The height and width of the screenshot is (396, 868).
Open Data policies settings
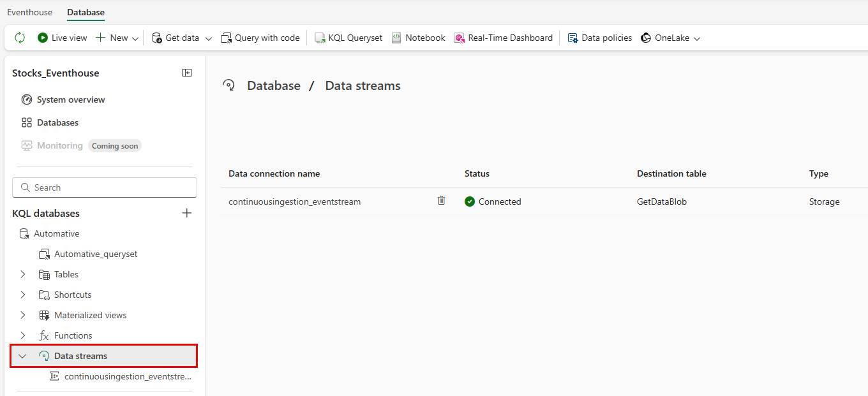(x=600, y=38)
